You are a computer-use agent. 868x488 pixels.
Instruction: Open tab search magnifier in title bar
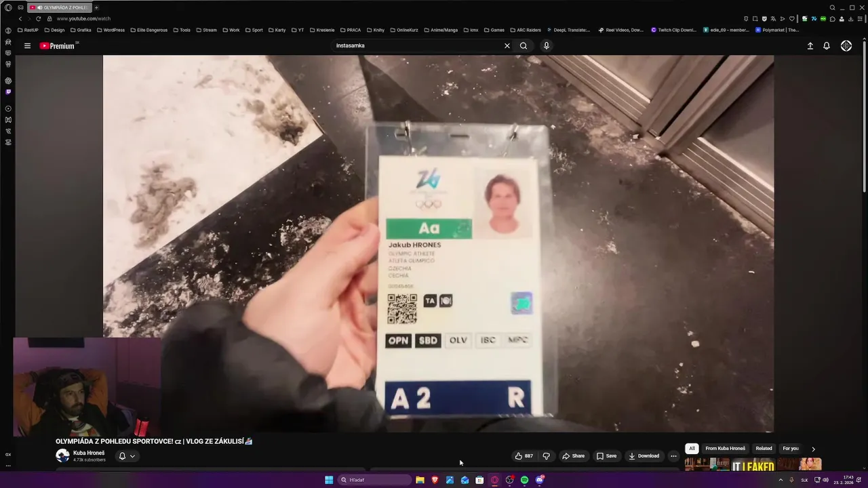coord(832,7)
